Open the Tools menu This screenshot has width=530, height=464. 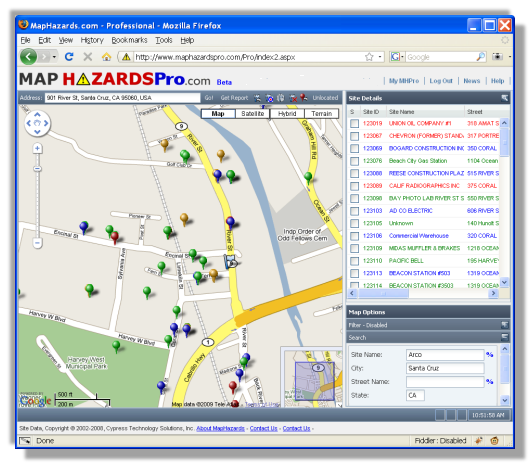[x=164, y=40]
